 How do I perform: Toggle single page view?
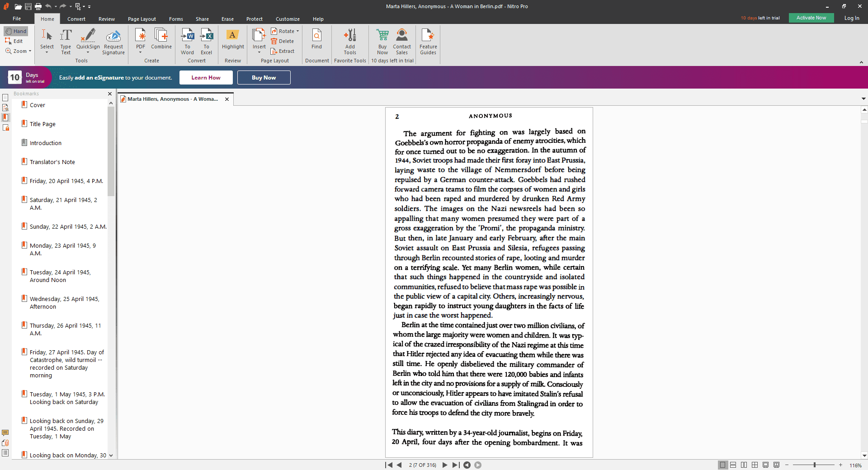(x=722, y=465)
